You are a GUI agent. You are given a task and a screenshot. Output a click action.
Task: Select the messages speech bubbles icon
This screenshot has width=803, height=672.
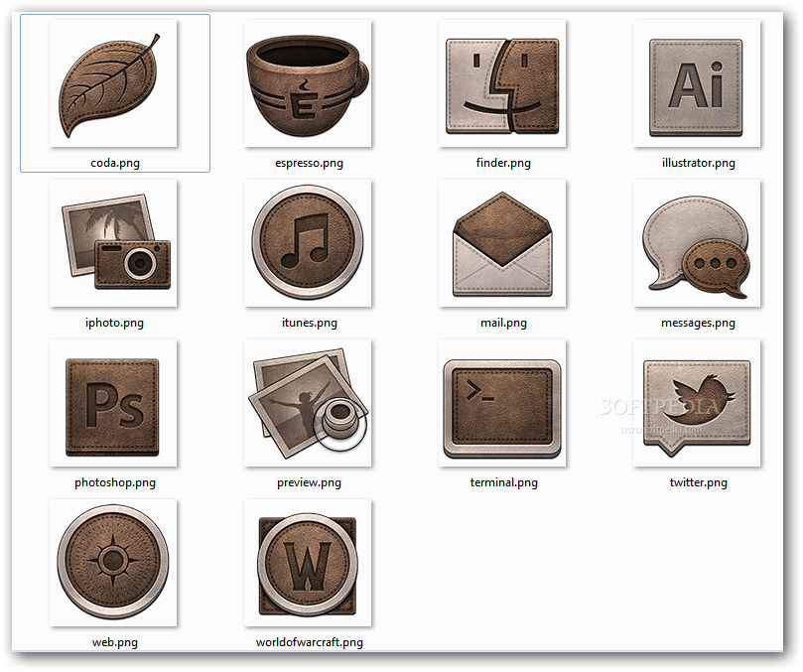pos(697,244)
